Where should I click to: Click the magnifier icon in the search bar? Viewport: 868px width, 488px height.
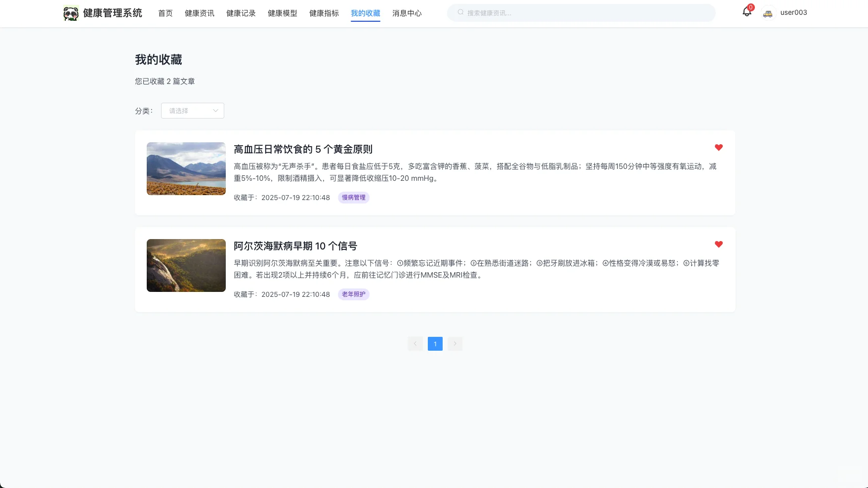[460, 12]
